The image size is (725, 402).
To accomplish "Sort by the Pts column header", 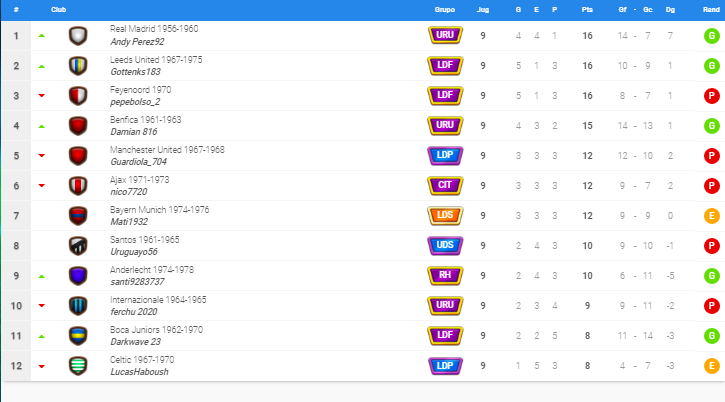I will point(587,10).
